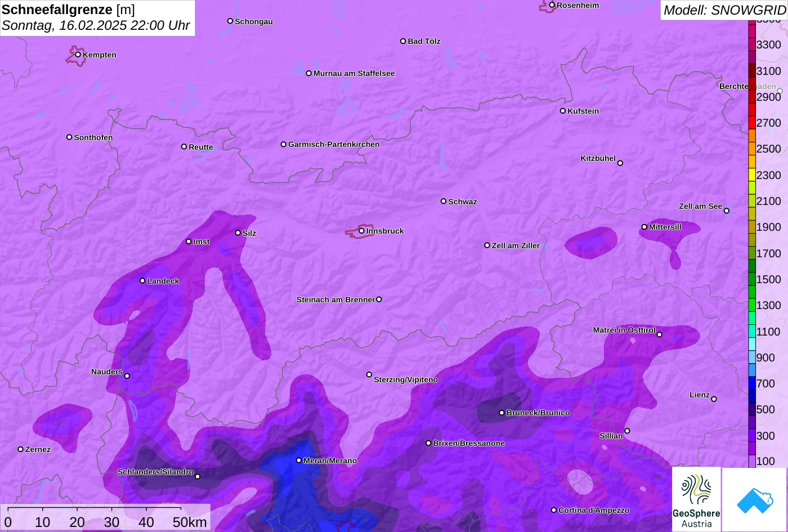Screen dimensions: 788x532
Task: Click the Garmisch-Partenkirchen label
Action: (334, 144)
